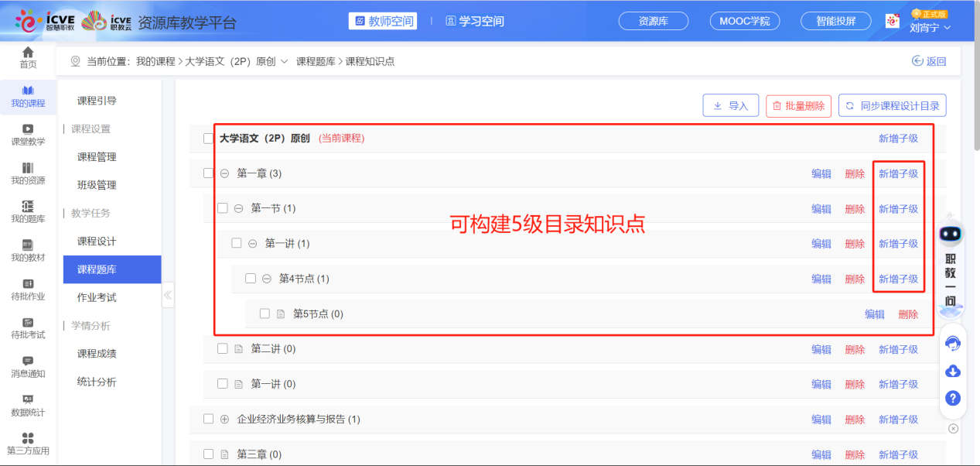The width and height of the screenshot is (980, 466).
Task: Select the checkbox for 第一章
Action: pos(207,173)
